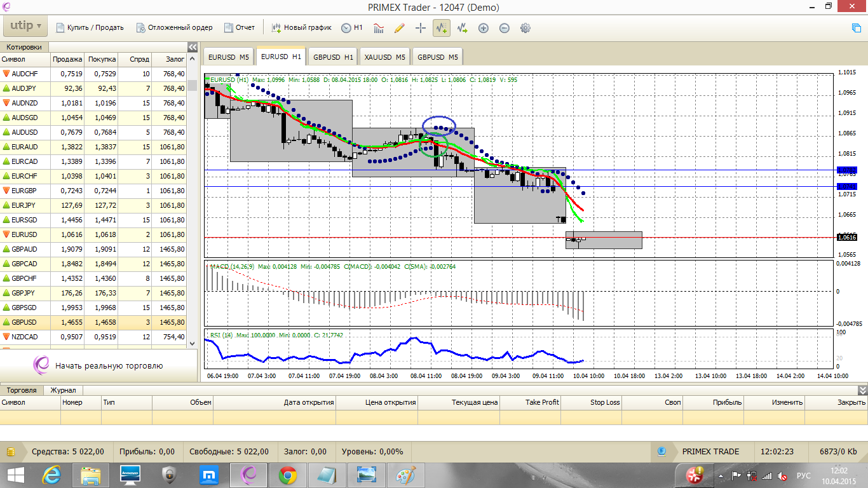Select the AUDNZD quote row
Image resolution: width=868 pixels, height=488 pixels.
tap(93, 103)
